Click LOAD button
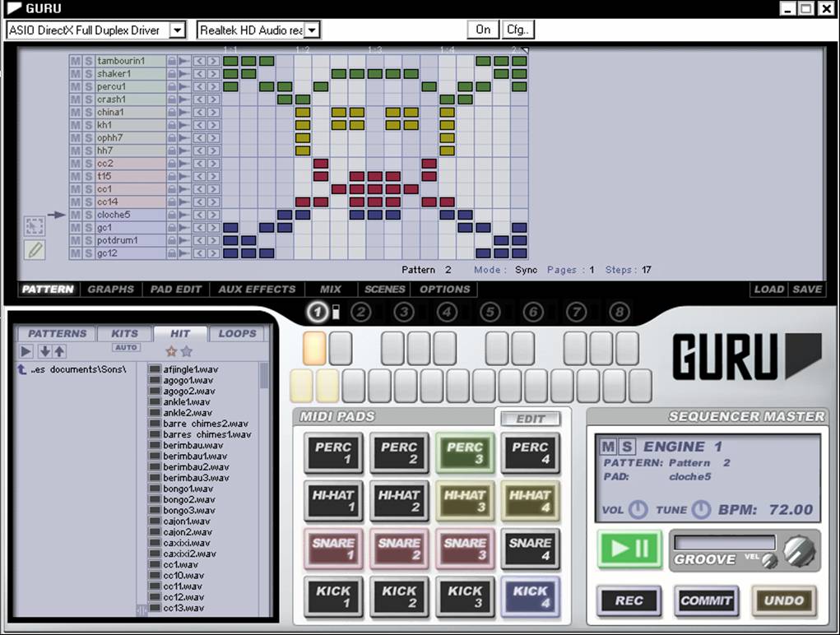840x635 pixels. [x=768, y=290]
